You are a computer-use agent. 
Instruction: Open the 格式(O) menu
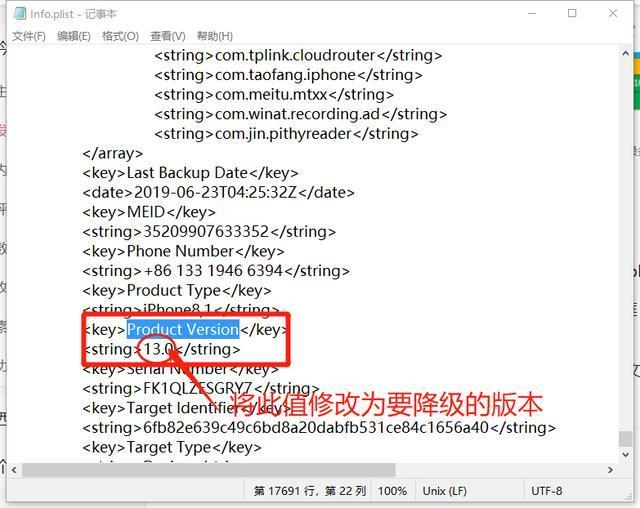120,36
